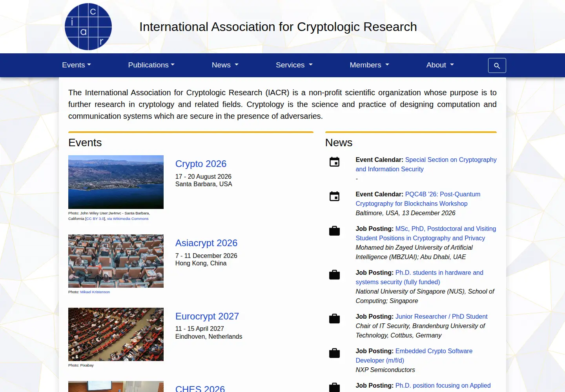Image resolution: width=565 pixels, height=392 pixels.
Task: Click the Santa Barbara coastline photo
Action: coord(116,182)
